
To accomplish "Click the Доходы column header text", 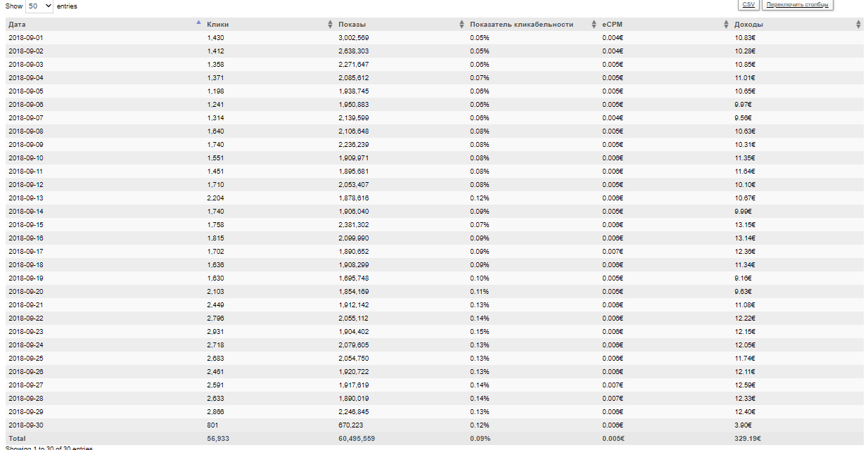I will [748, 25].
